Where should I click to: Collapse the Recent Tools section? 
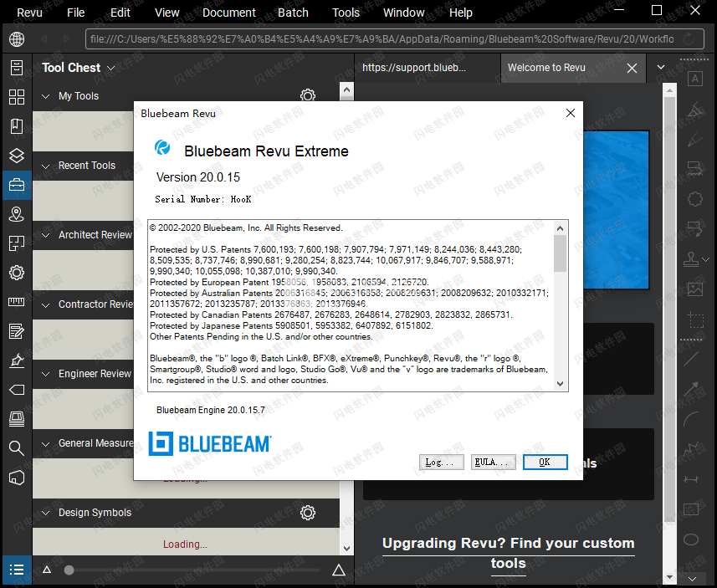(x=45, y=166)
